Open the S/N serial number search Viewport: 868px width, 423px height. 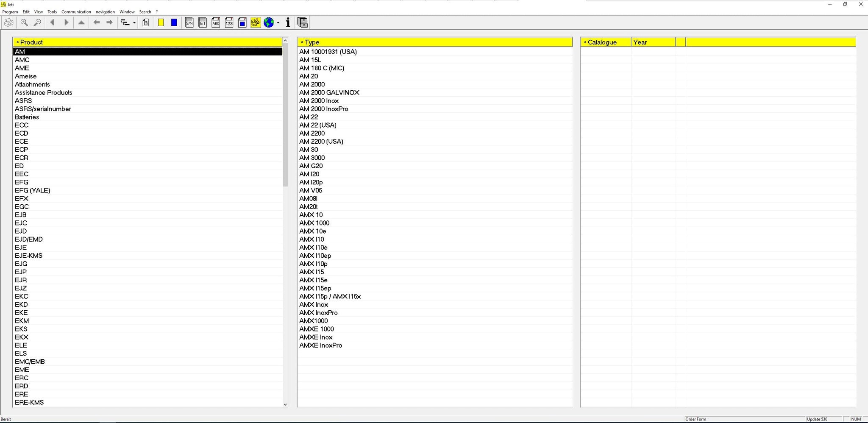189,23
